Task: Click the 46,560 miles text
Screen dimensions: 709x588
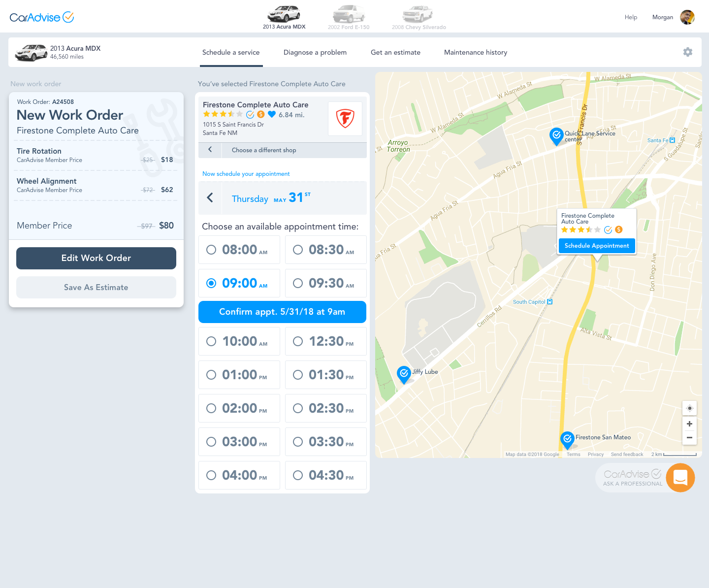Action: (x=67, y=57)
